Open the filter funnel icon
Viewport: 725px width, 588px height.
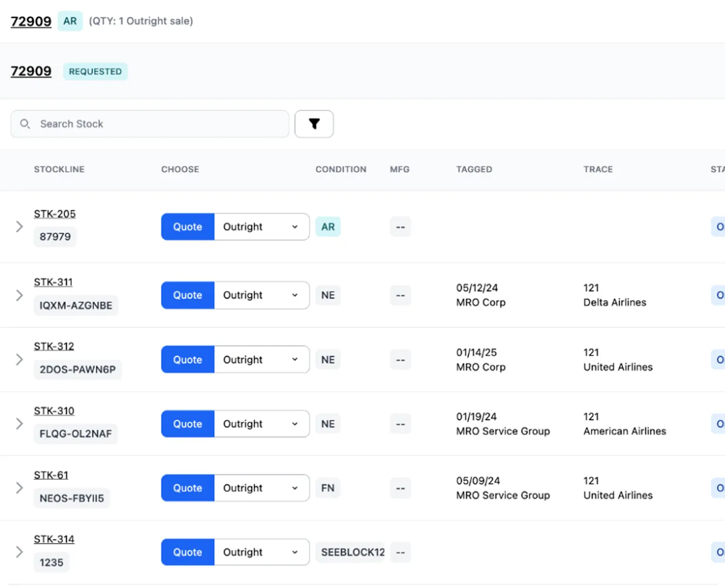(314, 124)
